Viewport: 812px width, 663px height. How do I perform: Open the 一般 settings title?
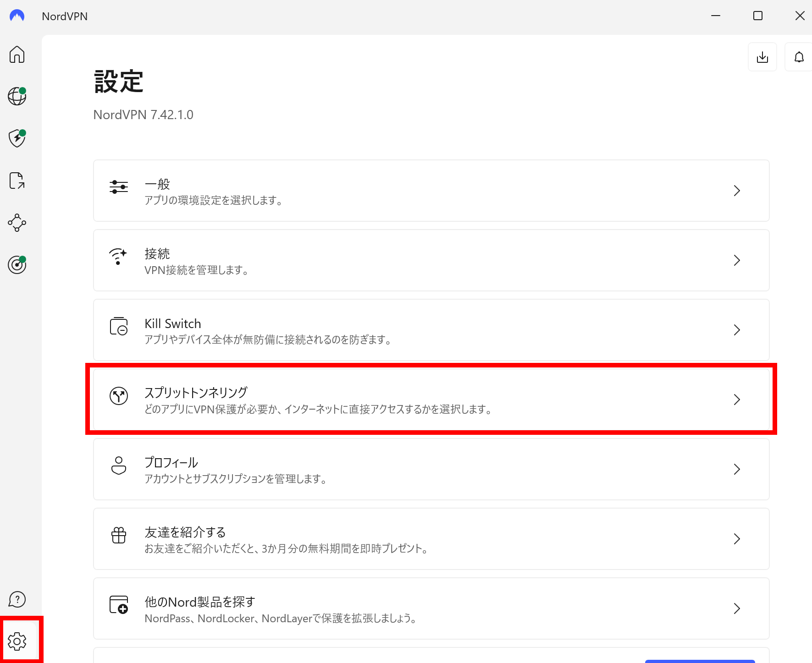click(x=157, y=184)
